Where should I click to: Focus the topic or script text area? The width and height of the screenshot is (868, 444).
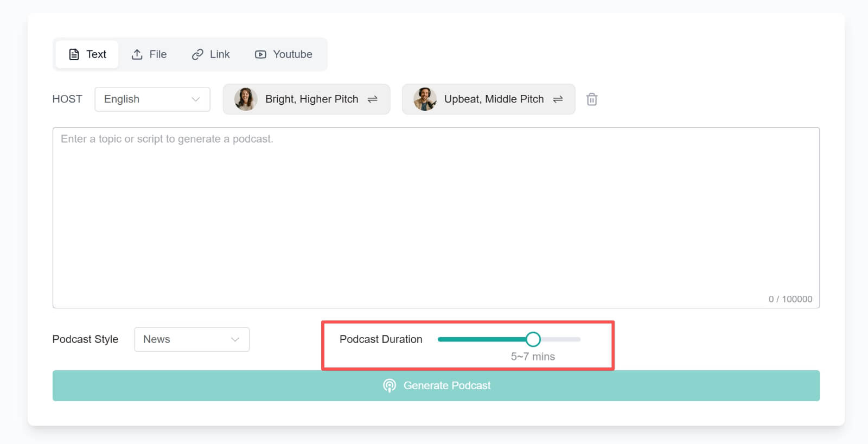pos(436,217)
